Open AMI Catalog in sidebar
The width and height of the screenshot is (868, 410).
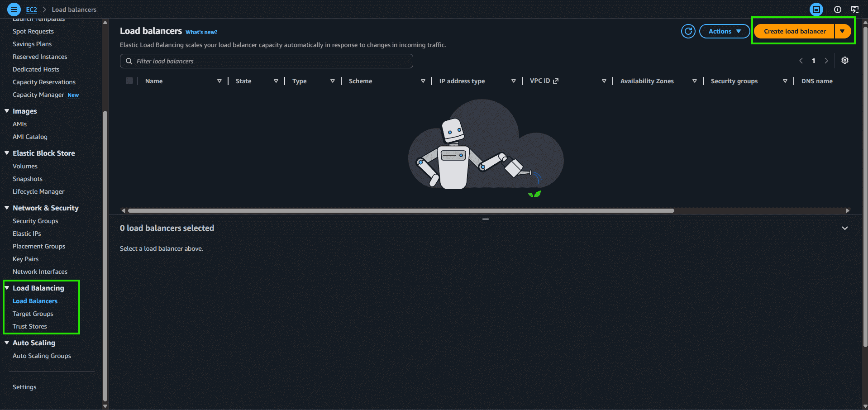click(30, 137)
